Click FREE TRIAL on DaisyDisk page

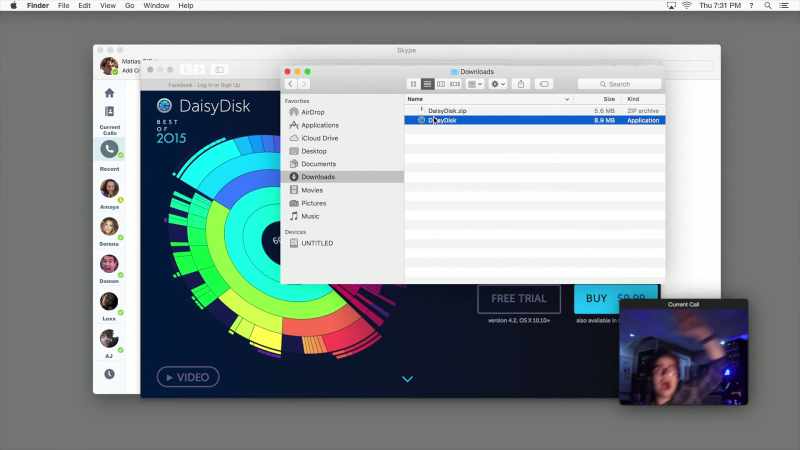click(519, 299)
